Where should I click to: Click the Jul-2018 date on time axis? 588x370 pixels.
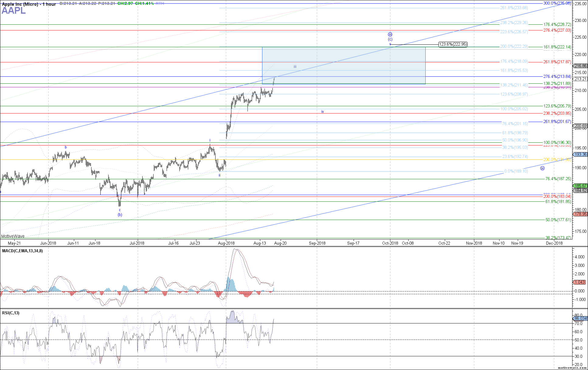click(137, 243)
